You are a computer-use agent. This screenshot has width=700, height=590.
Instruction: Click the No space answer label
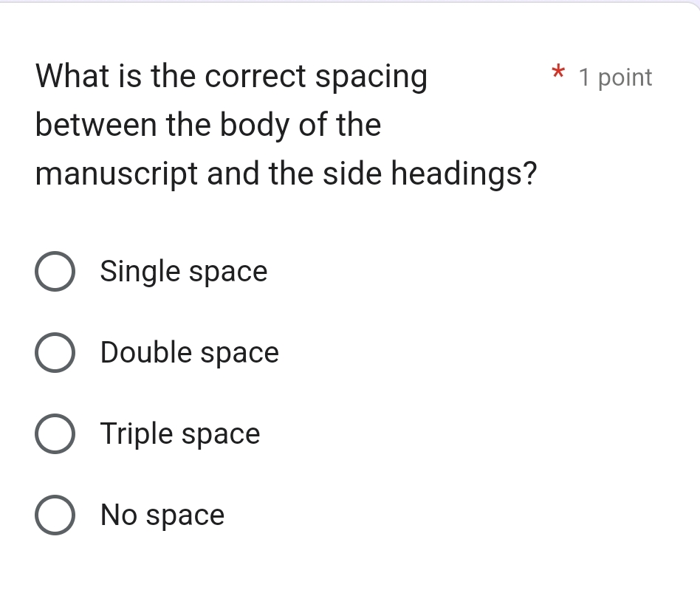[x=162, y=515]
